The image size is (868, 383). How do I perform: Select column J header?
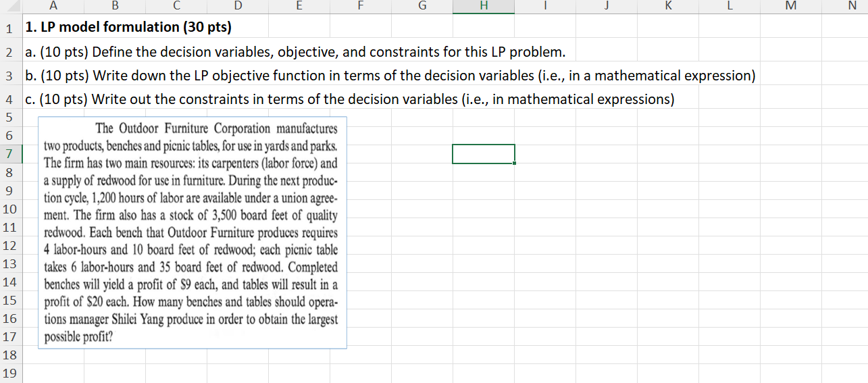click(607, 7)
